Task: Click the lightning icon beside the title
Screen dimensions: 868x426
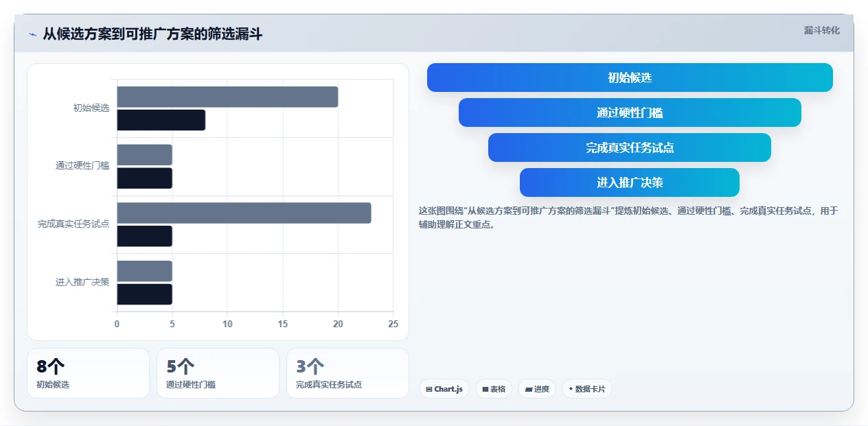Action: [32, 34]
